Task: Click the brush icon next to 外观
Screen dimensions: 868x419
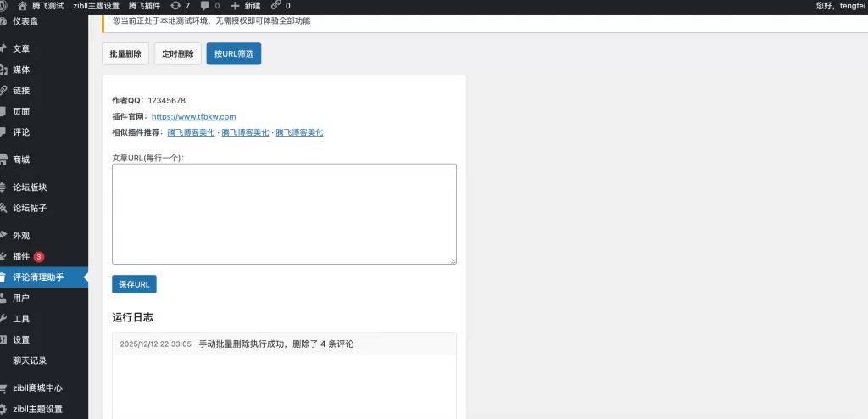Action: (3, 235)
